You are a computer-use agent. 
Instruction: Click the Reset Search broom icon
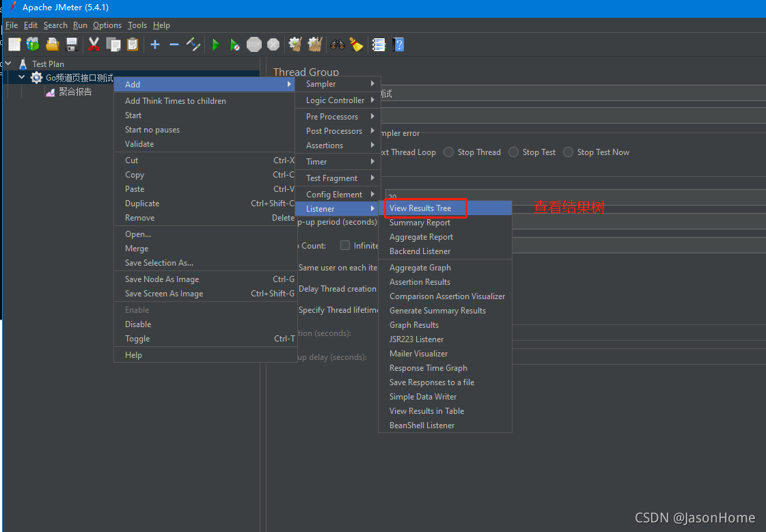[357, 45]
